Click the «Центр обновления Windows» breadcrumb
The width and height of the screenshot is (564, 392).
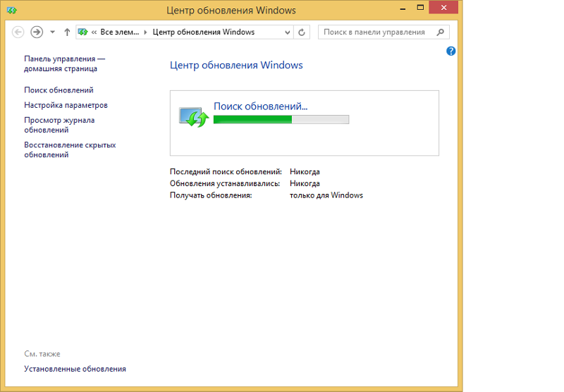tap(204, 32)
